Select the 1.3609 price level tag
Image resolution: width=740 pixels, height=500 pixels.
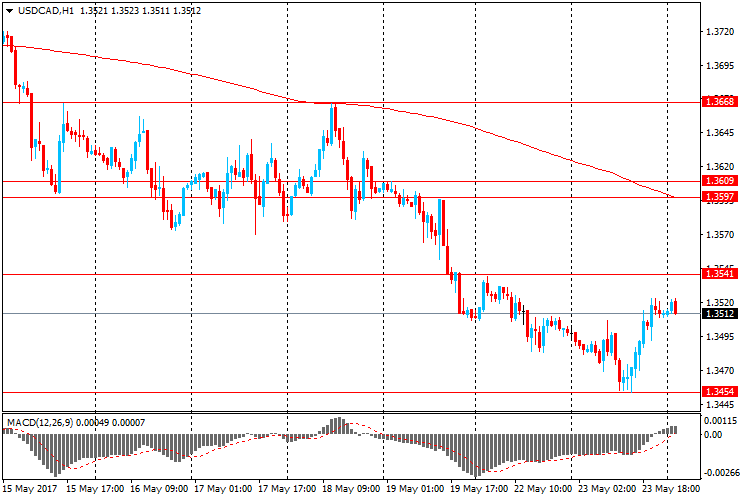pyautogui.click(x=718, y=181)
